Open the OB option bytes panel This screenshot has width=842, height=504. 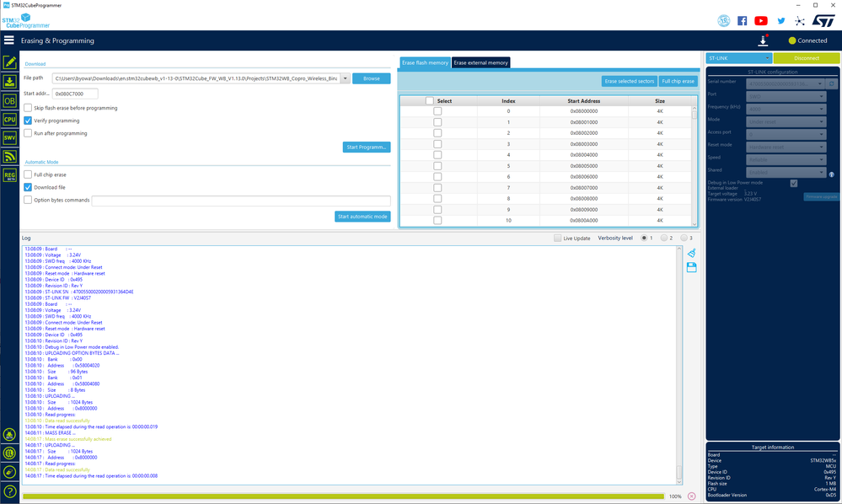tap(9, 100)
